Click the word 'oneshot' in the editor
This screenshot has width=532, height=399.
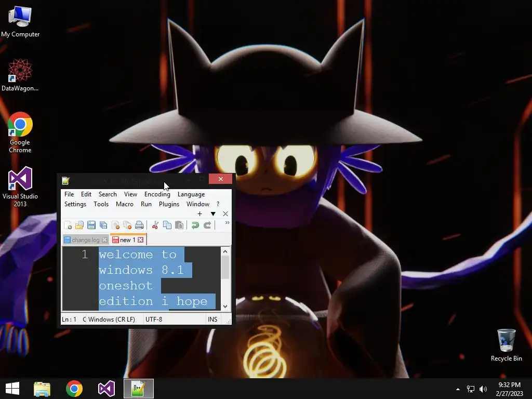point(126,286)
